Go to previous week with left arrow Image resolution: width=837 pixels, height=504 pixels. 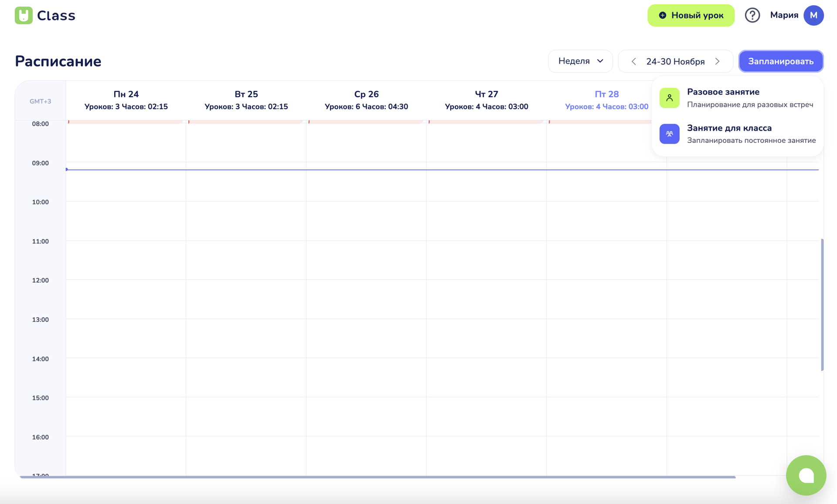click(x=634, y=61)
